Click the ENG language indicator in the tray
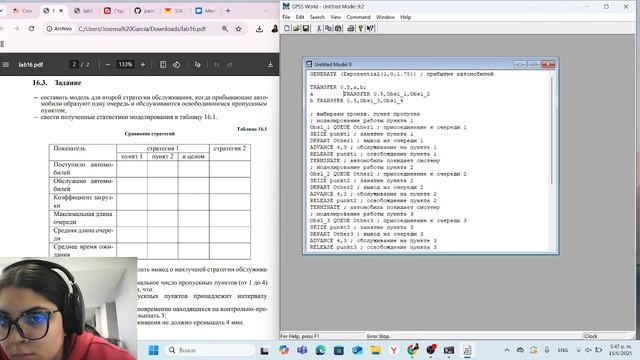Viewport: 640px width, 360px height. (x=563, y=350)
